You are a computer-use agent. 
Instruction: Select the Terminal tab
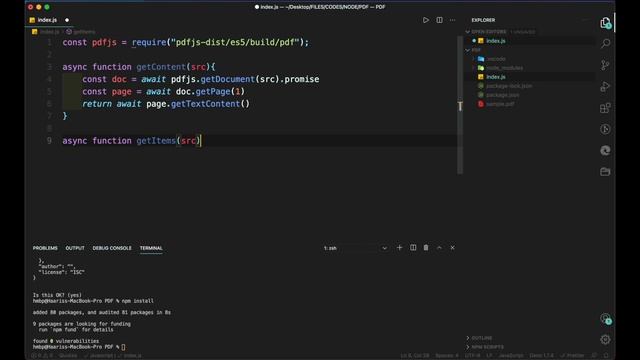[151, 248]
